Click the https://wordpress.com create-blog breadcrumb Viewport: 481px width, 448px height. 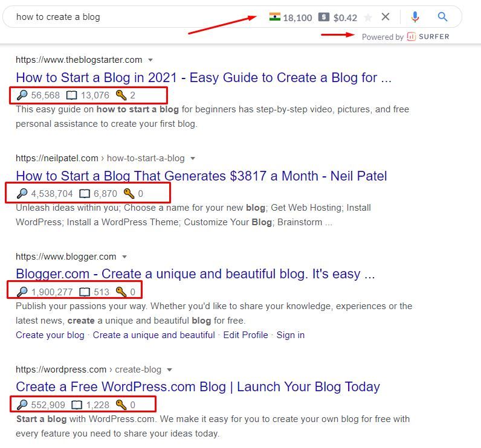(x=89, y=370)
